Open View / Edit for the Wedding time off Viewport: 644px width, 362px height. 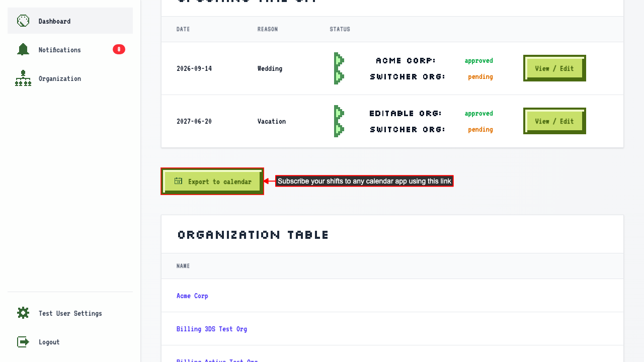[x=554, y=68]
